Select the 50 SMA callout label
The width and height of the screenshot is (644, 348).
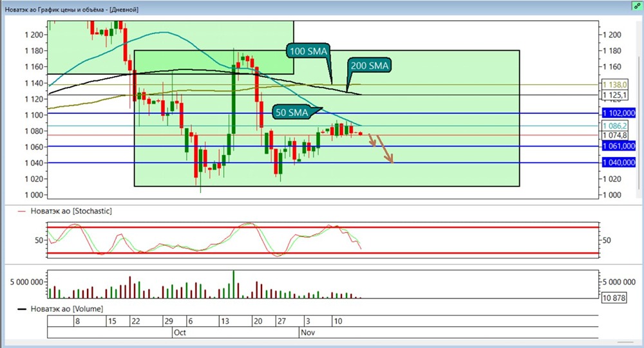tap(292, 113)
